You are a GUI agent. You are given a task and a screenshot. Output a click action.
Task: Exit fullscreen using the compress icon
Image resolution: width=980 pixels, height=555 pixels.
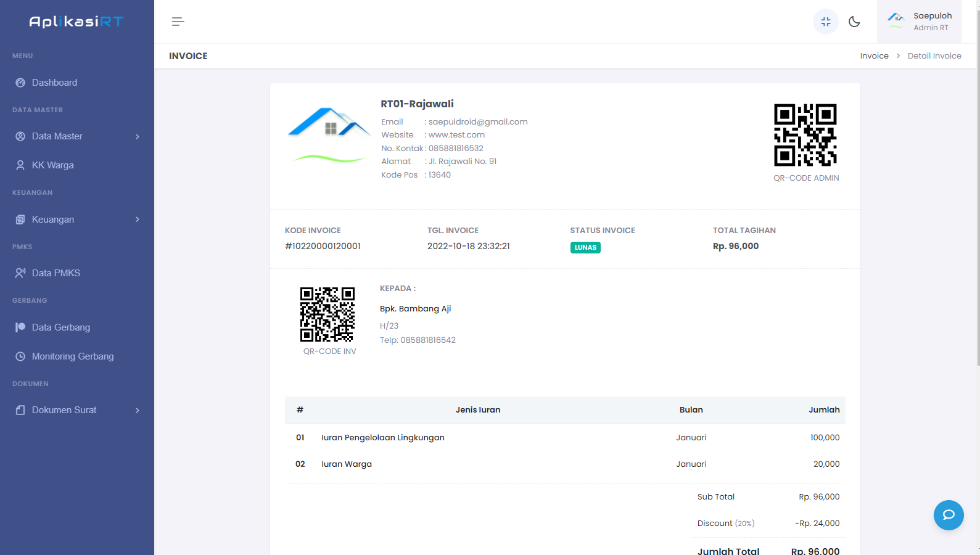826,22
